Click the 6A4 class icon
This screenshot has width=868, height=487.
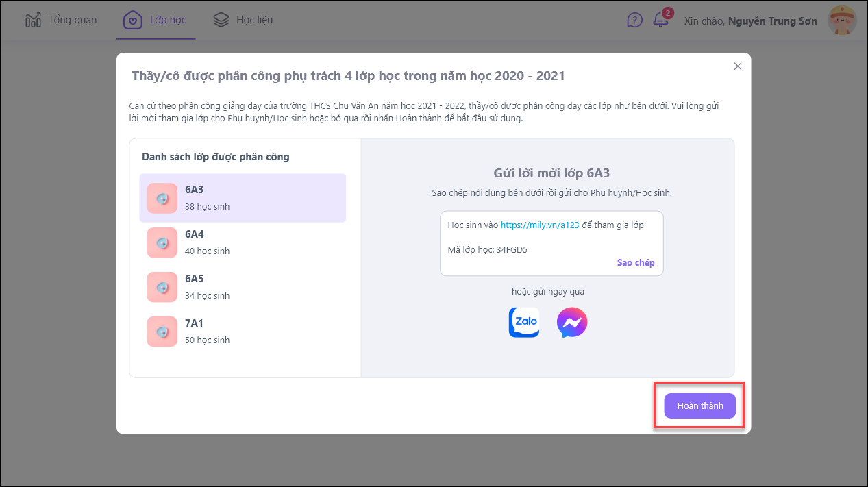(162, 242)
